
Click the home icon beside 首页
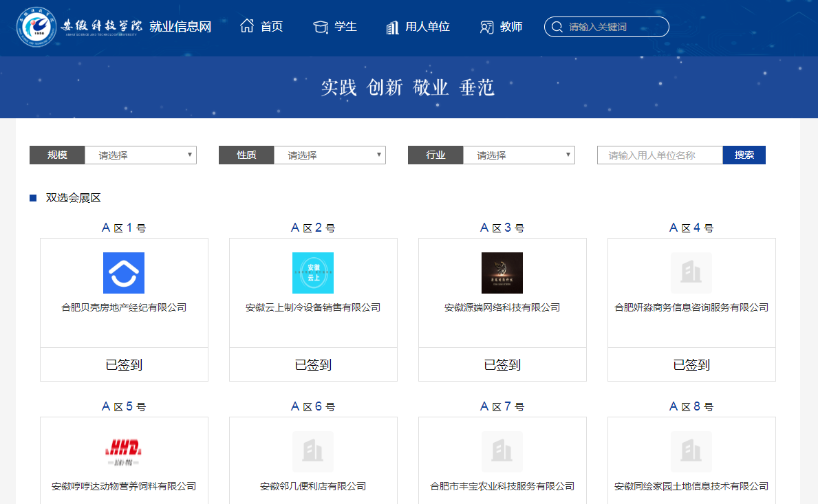pos(247,25)
